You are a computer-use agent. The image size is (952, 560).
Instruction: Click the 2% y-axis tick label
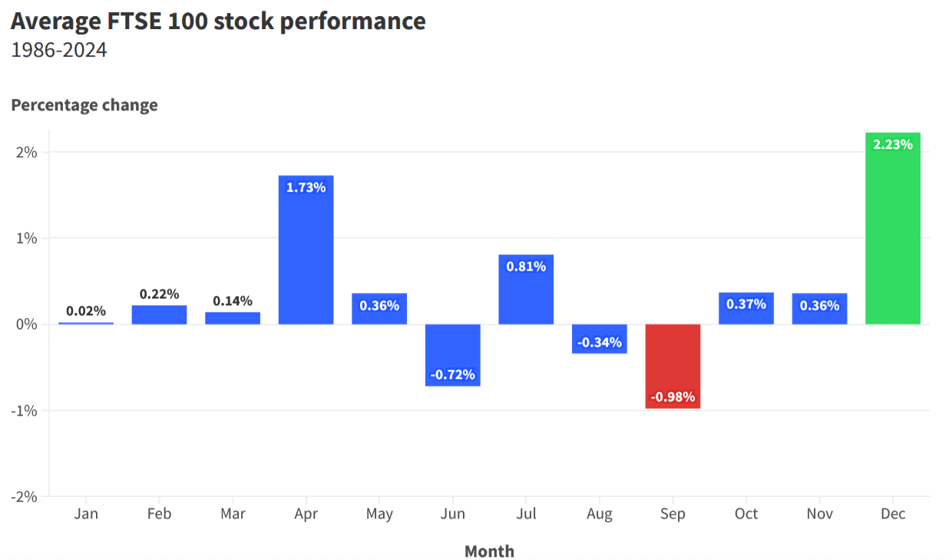pyautogui.click(x=26, y=152)
